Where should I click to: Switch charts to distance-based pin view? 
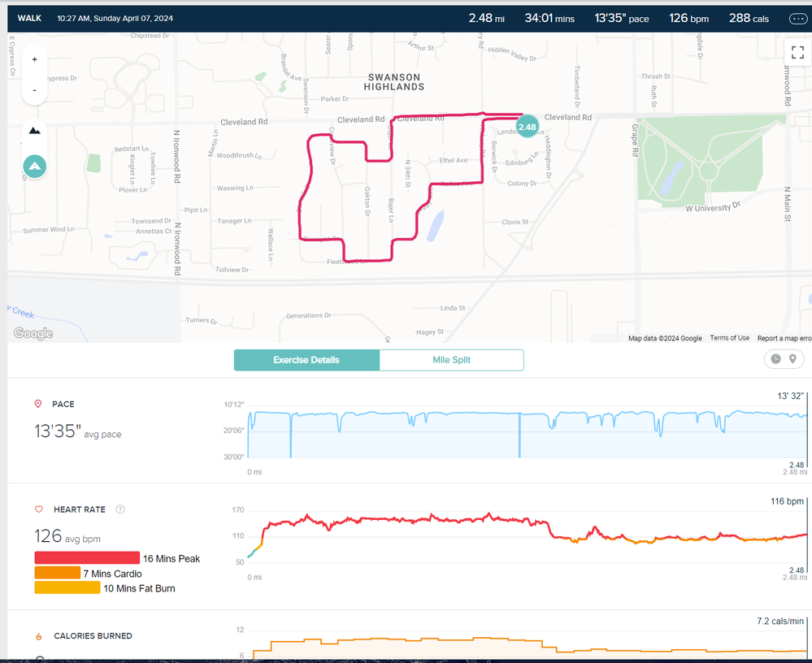[x=792, y=359]
